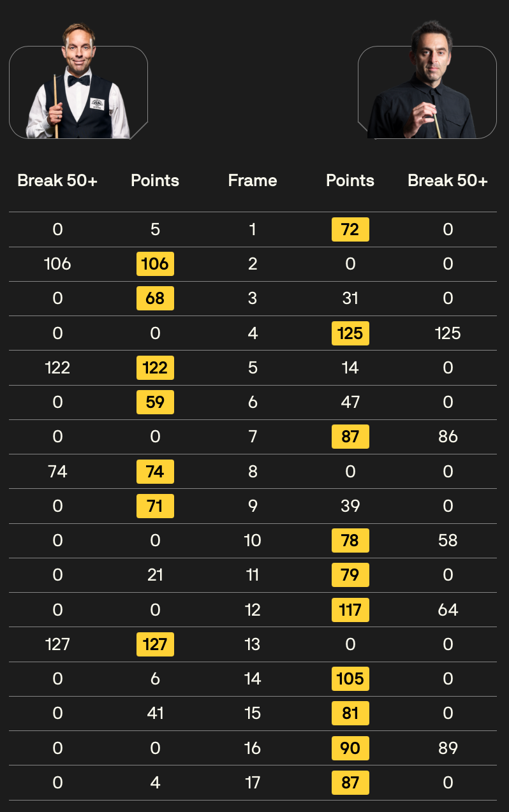509x812 pixels.
Task: Click the highlighted 122 points badge in frame 5
Action: [155, 368]
